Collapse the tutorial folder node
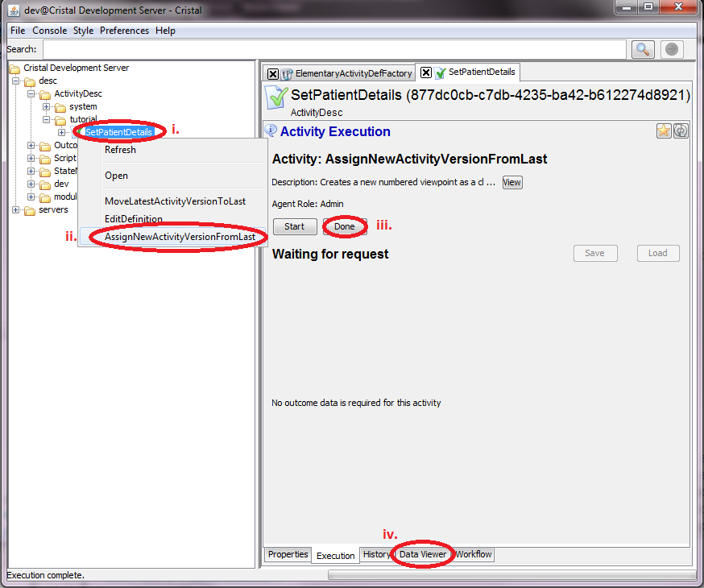The width and height of the screenshot is (704, 588). click(x=46, y=119)
